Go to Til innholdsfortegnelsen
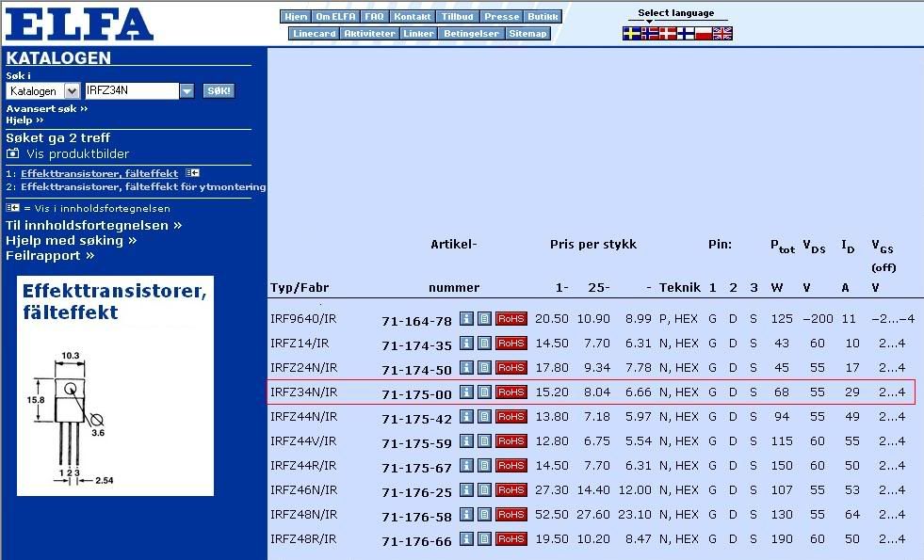Image resolution: width=924 pixels, height=560 pixels. (x=93, y=226)
